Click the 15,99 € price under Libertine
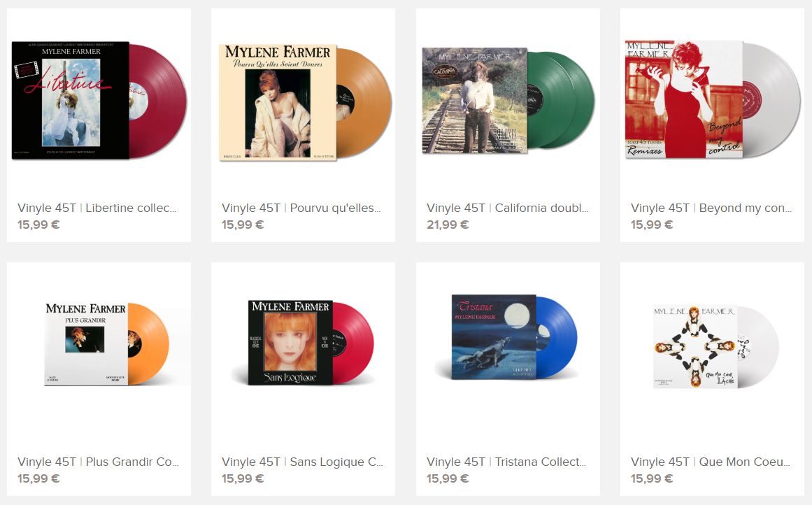This screenshot has height=505, width=812. (x=38, y=225)
